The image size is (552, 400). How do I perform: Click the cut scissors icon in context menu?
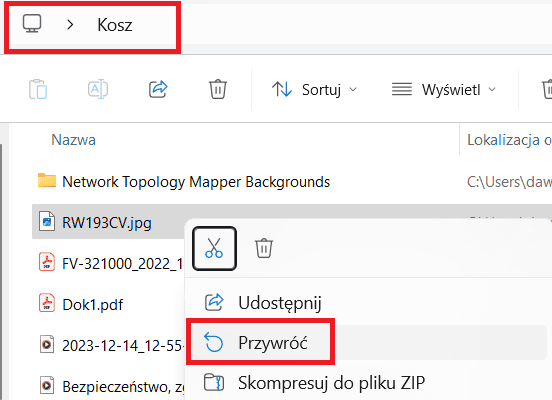(x=214, y=249)
